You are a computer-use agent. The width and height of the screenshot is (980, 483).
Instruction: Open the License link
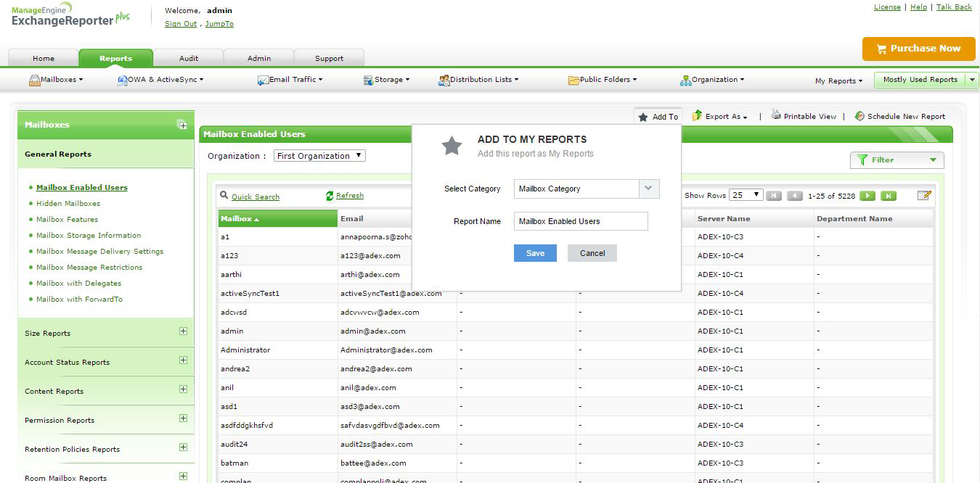click(x=887, y=7)
